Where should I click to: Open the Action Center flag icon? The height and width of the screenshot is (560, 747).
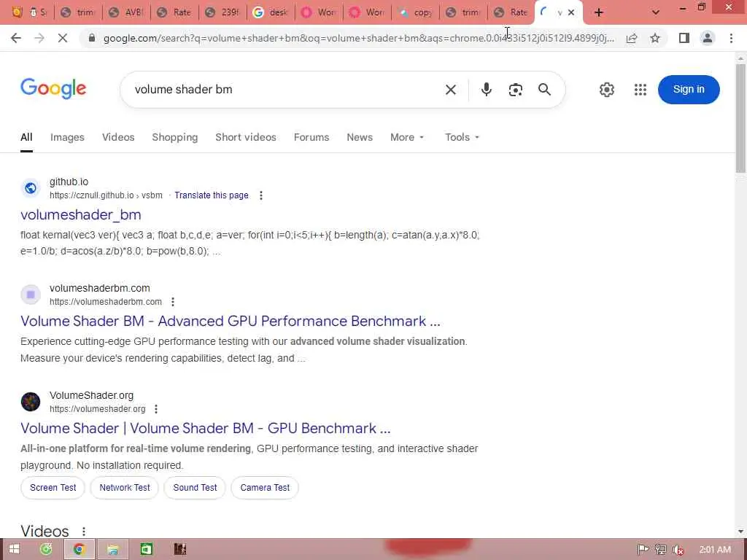pyautogui.click(x=643, y=550)
